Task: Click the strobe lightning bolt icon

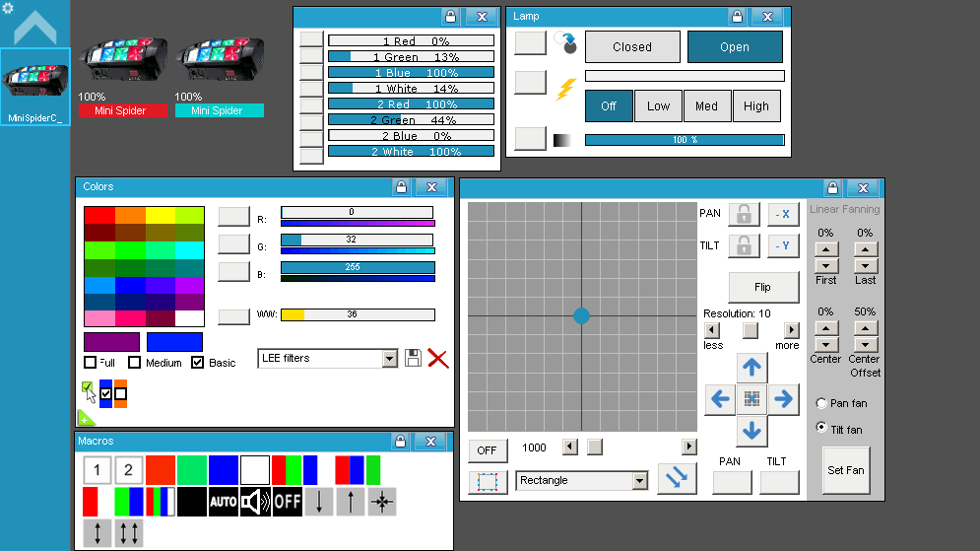Action: point(565,90)
